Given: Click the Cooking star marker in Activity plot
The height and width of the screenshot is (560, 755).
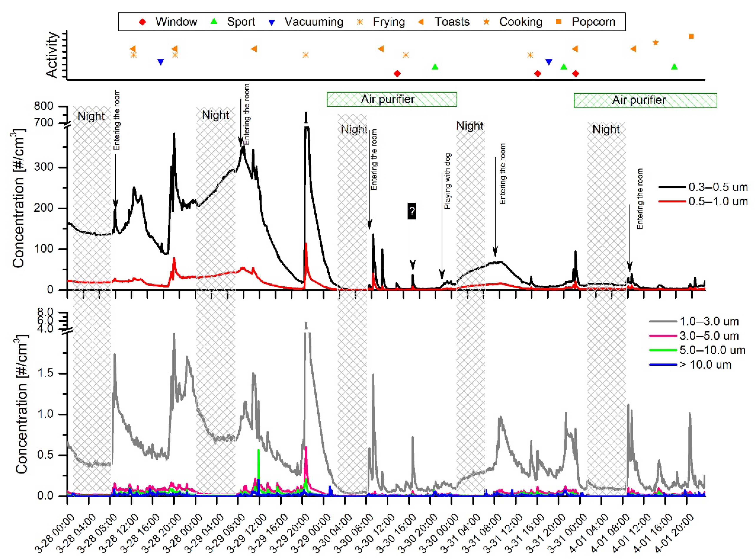Looking at the screenshot, I should point(655,42).
